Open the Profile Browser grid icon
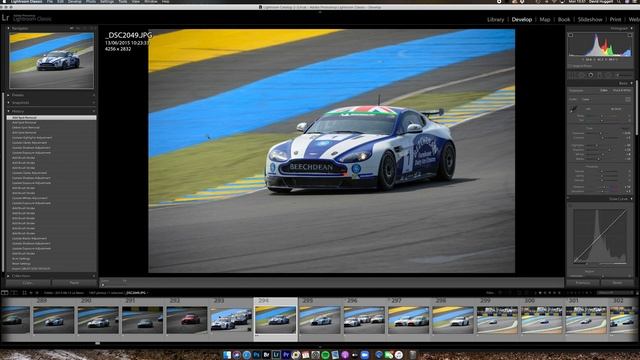Image resolution: width=640 pixels, height=360 pixels. pyautogui.click(x=628, y=99)
